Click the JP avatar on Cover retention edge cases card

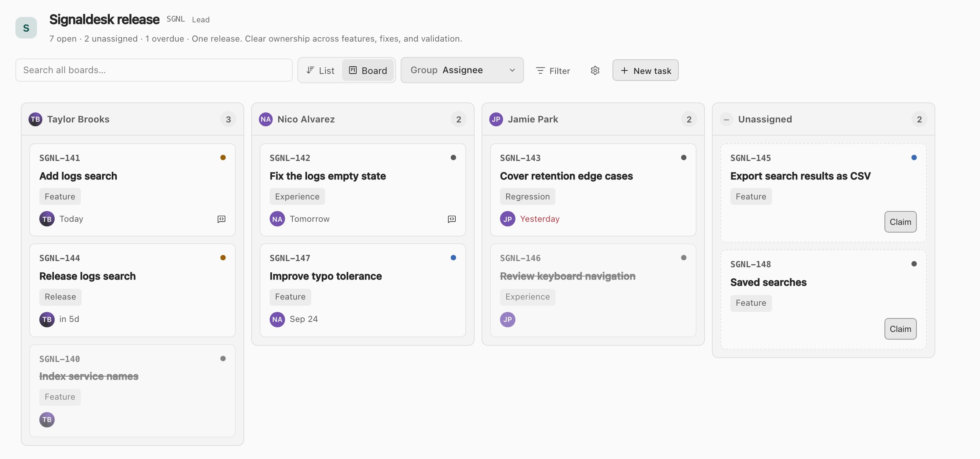click(x=508, y=219)
